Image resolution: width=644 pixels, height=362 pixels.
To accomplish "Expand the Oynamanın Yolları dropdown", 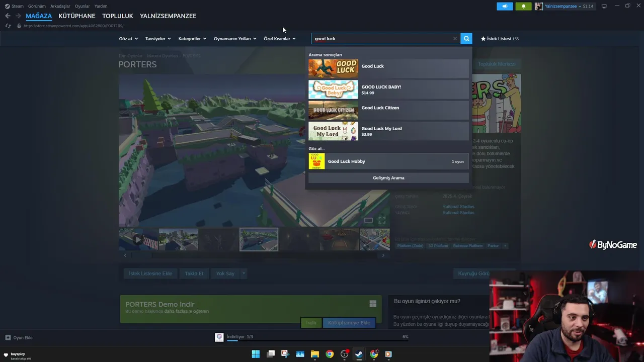I will (x=235, y=39).
